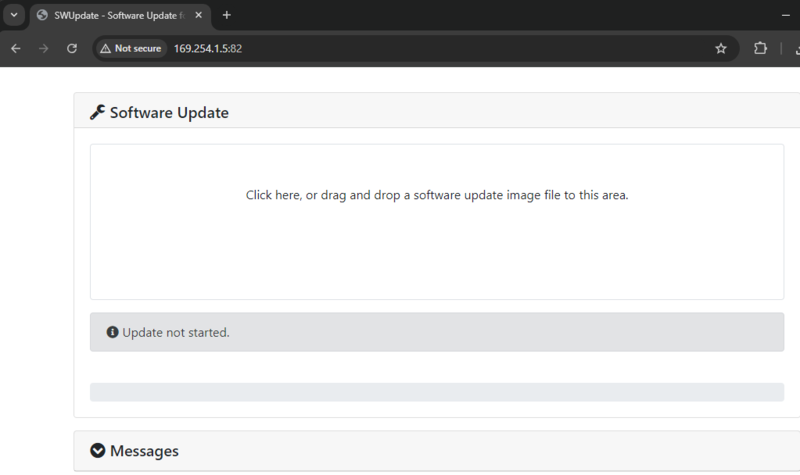Open the Not secure site info badge
The image size is (800, 475).
[x=131, y=48]
